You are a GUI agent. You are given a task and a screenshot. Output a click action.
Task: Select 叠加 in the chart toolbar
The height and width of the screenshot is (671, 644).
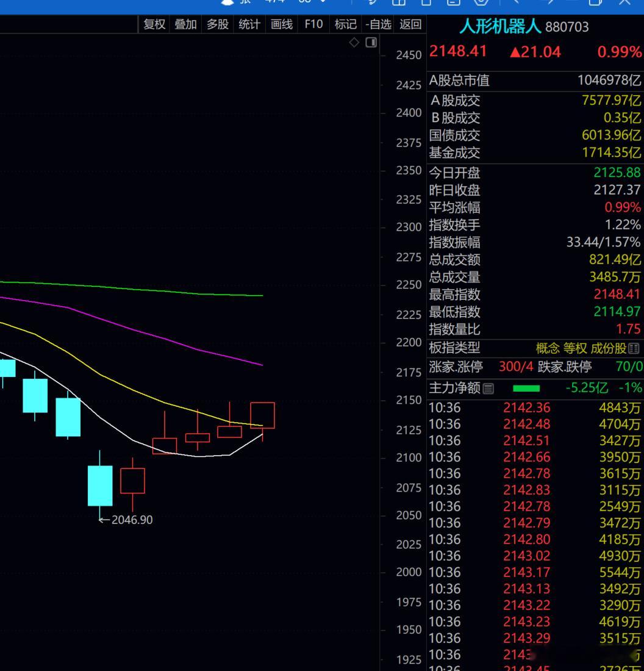[186, 24]
